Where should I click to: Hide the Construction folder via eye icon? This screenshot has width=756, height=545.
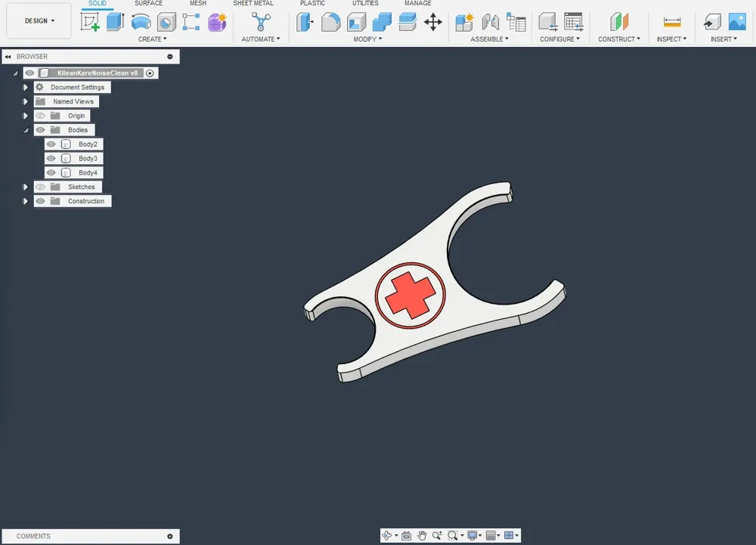coord(41,201)
